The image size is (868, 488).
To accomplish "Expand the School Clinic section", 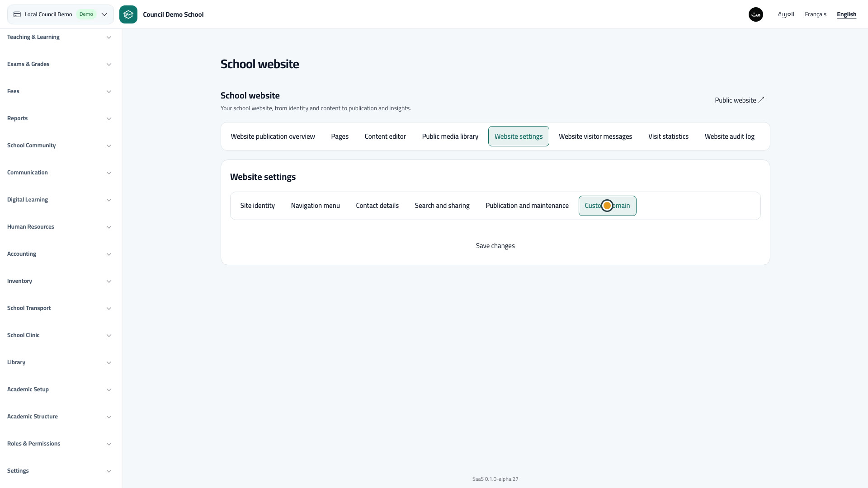I will coord(59,335).
